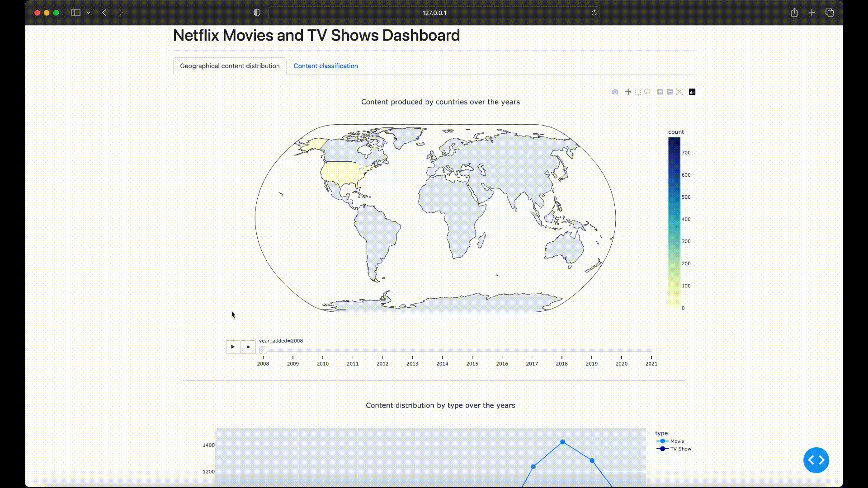
Task: Select the Geographical content distribution tab
Action: 229,66
